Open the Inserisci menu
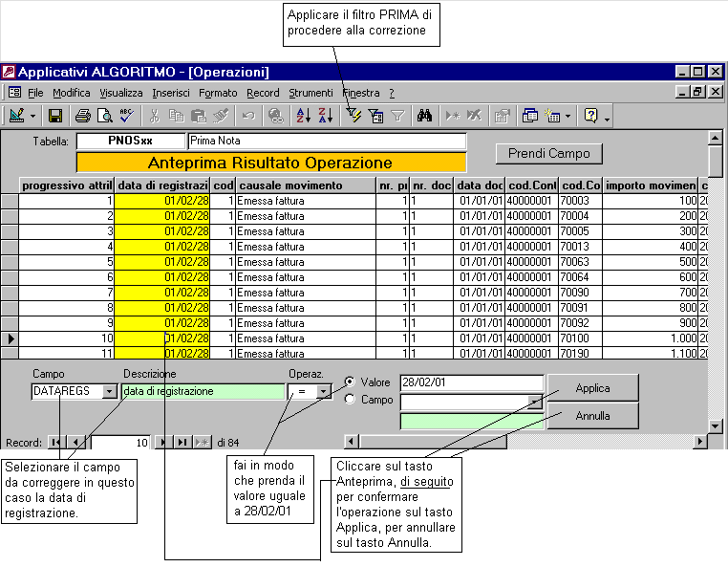Image resolution: width=728 pixels, height=567 pixels. pos(171,93)
